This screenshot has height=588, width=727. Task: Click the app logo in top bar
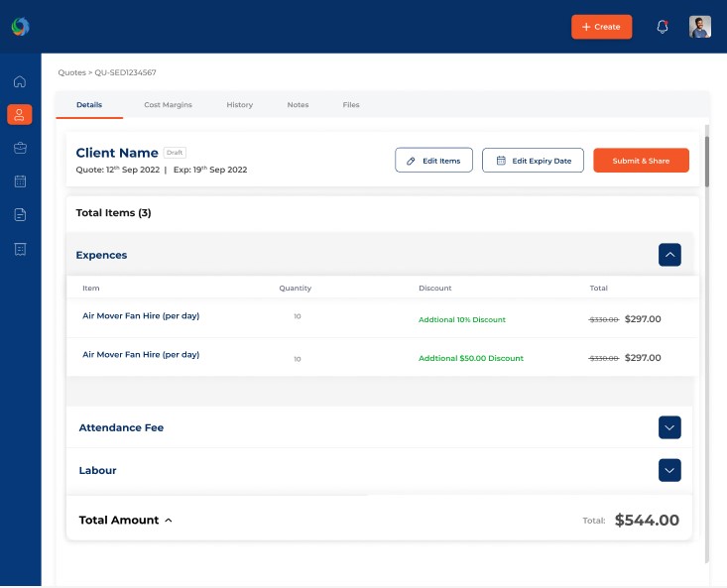coord(21,27)
